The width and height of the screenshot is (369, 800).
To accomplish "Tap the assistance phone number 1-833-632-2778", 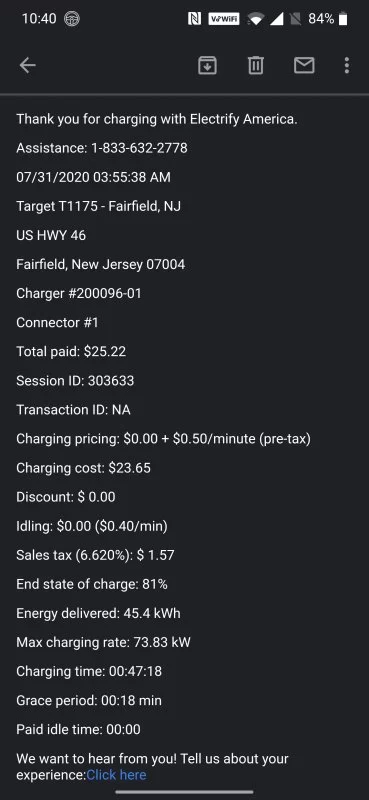I will click(139, 148).
